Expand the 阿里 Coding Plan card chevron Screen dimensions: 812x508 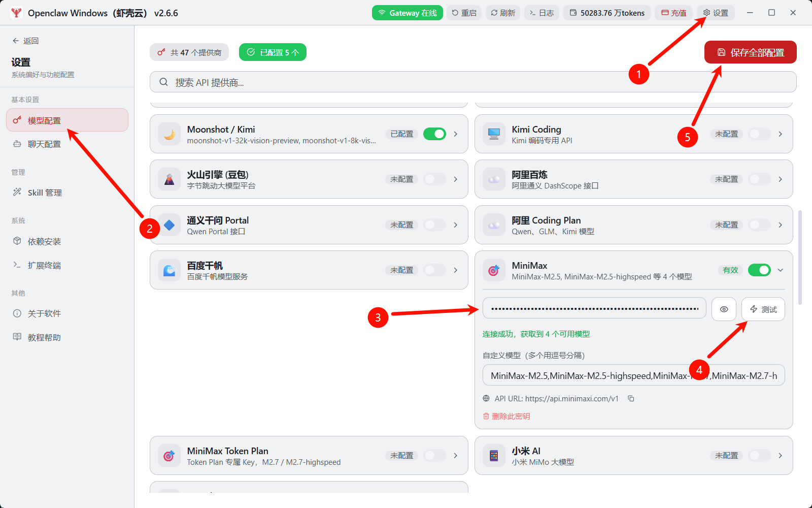pos(781,225)
